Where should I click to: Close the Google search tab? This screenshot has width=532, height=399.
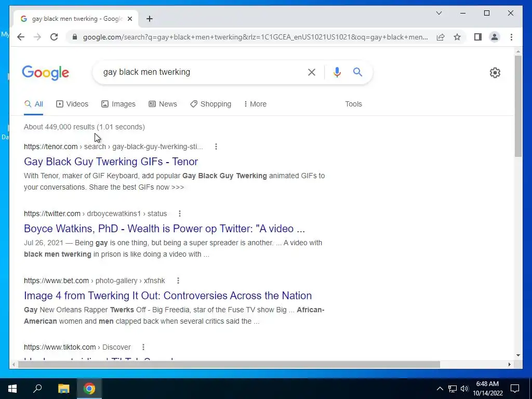click(129, 19)
